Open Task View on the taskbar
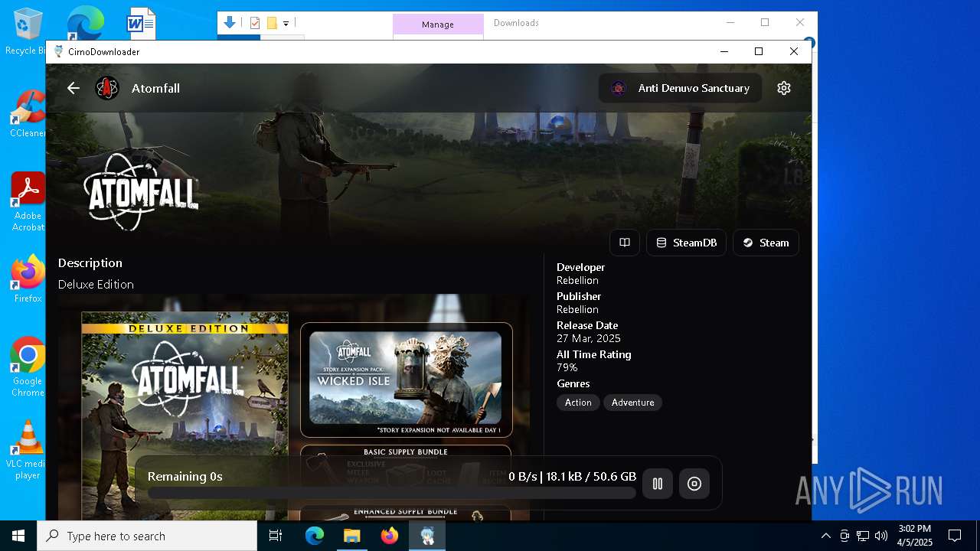 276,536
